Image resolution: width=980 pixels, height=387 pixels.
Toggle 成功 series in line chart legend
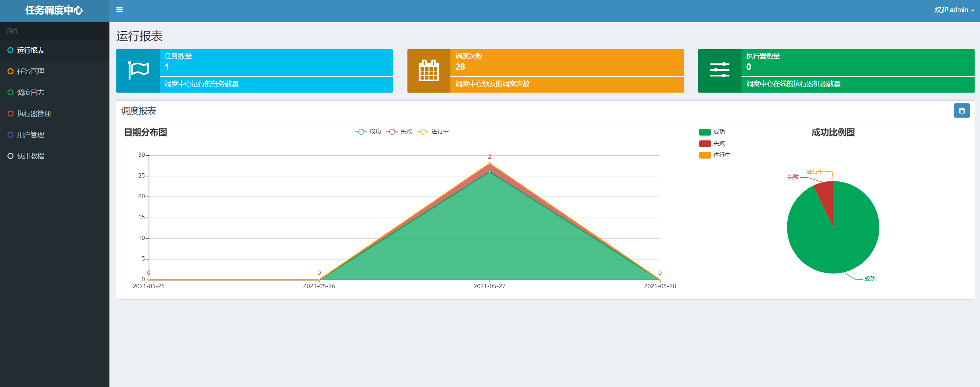point(368,132)
